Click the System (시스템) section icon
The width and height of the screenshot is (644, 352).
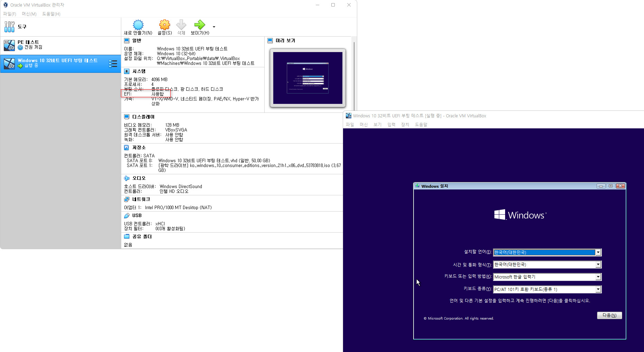(127, 71)
